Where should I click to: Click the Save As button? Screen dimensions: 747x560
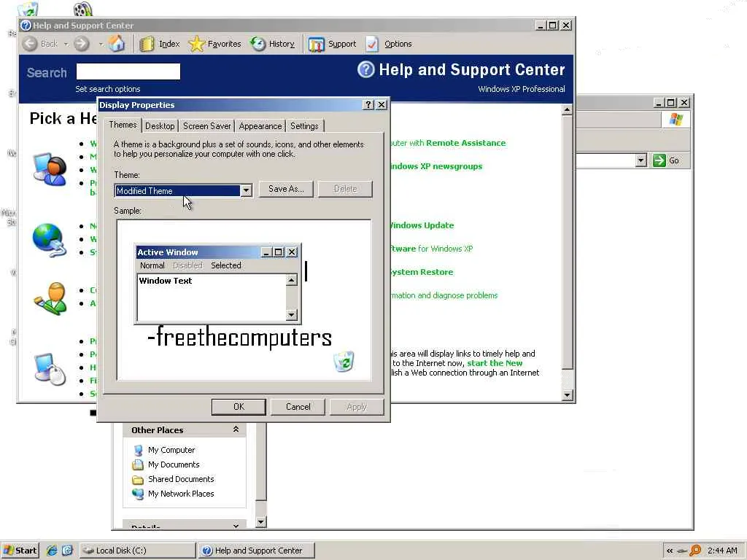point(286,189)
